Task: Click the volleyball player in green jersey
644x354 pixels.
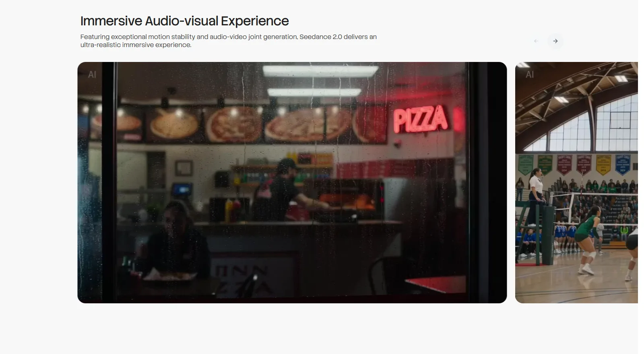Action: click(586, 239)
